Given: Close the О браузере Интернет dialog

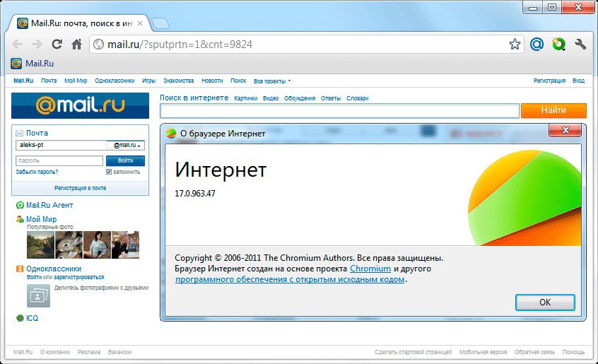Looking at the screenshot, I should (x=565, y=130).
